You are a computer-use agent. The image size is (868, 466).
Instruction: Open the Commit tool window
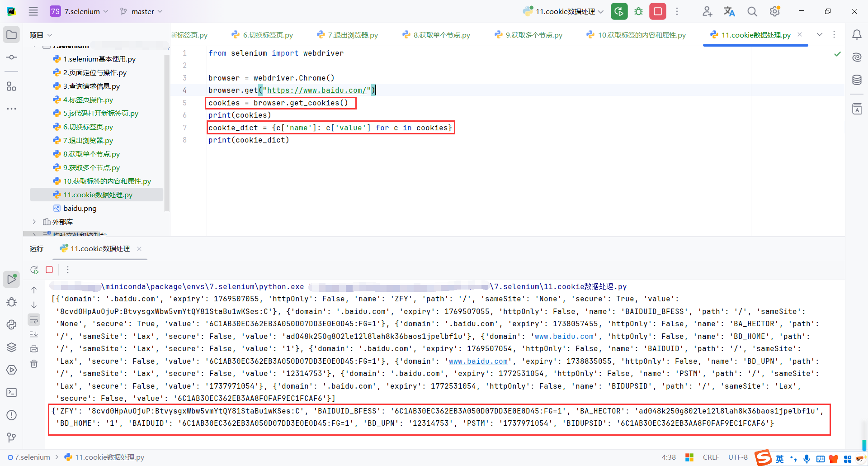[x=12, y=57]
